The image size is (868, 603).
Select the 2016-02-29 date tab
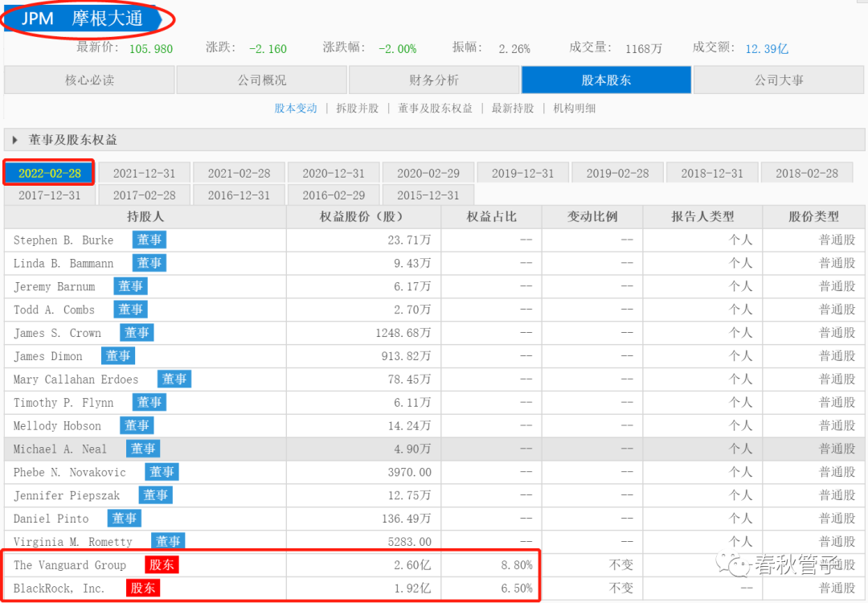pyautogui.click(x=334, y=195)
